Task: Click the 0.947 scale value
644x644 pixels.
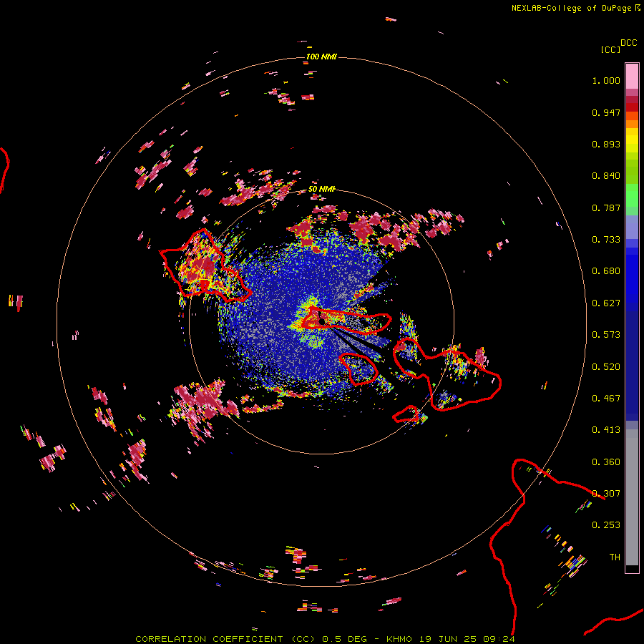Action: (x=606, y=112)
